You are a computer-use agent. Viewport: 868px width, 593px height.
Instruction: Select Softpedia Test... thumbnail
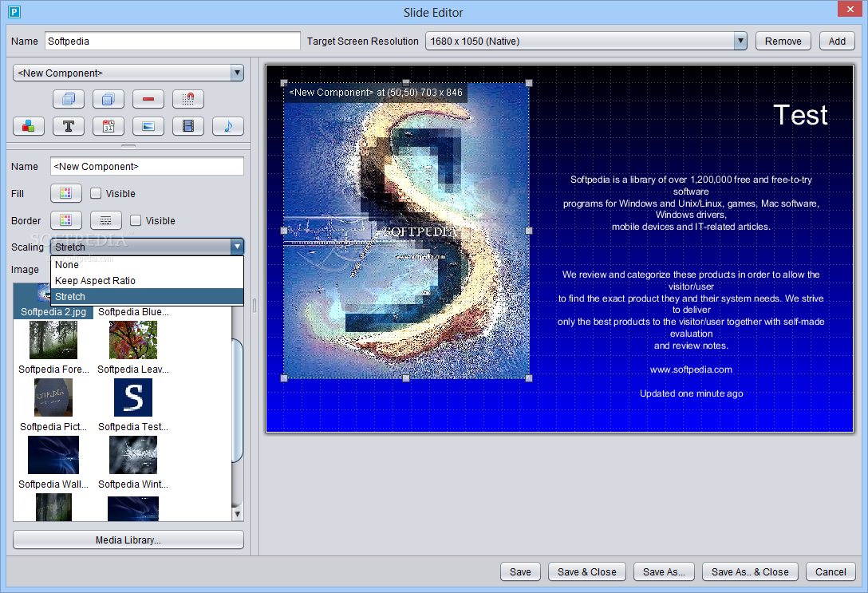pos(133,397)
